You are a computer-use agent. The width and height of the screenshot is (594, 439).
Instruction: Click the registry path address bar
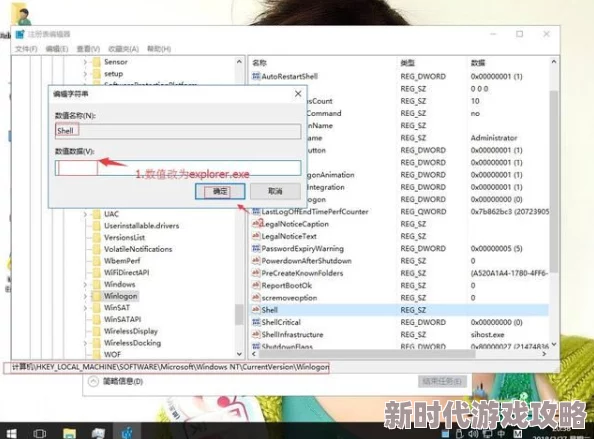tap(167, 367)
